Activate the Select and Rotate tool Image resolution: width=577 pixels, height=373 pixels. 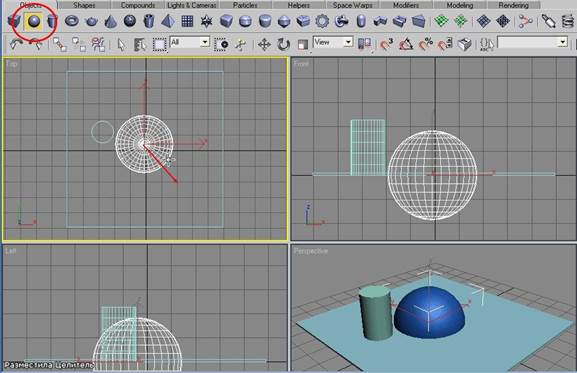click(283, 45)
